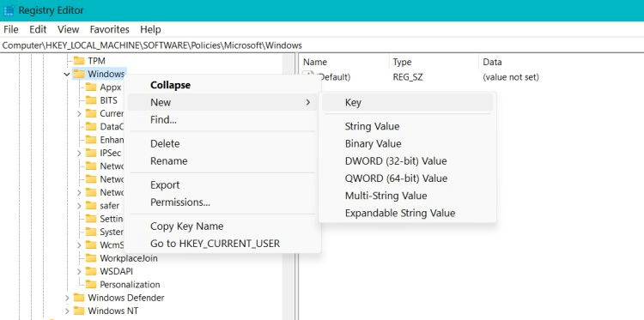
Task: Select the TPM tree key
Action: (x=96, y=61)
